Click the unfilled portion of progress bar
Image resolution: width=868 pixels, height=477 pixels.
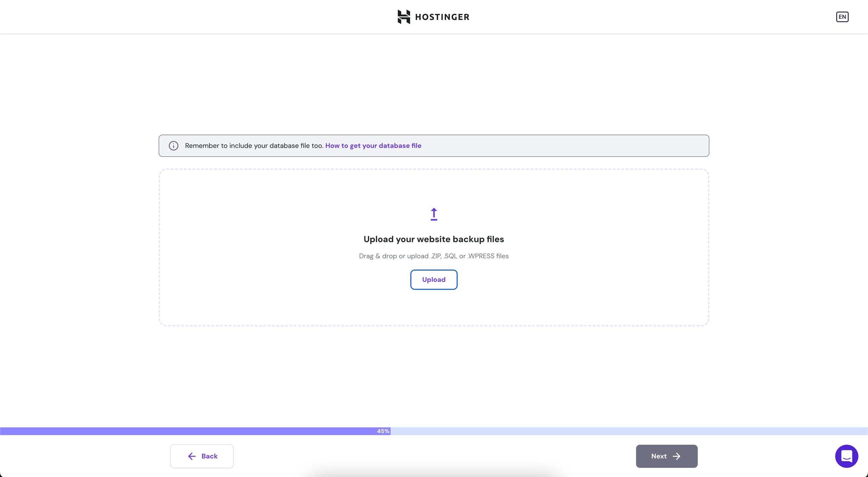[627, 431]
